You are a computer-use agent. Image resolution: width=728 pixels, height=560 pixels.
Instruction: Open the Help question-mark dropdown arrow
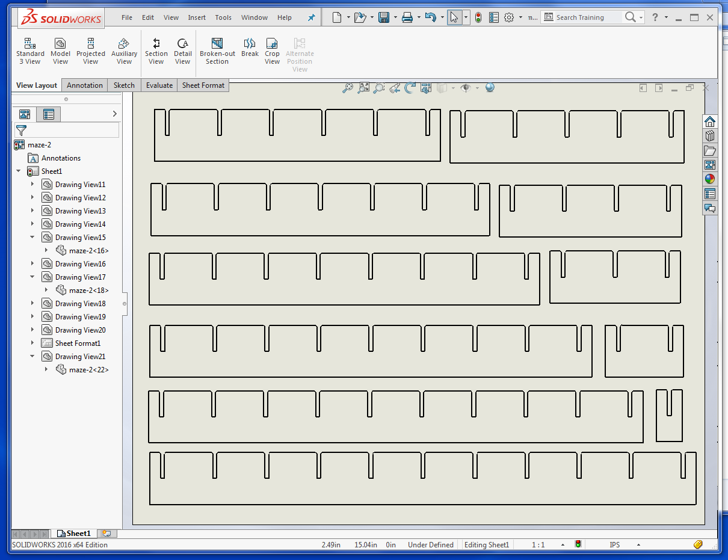(x=667, y=17)
